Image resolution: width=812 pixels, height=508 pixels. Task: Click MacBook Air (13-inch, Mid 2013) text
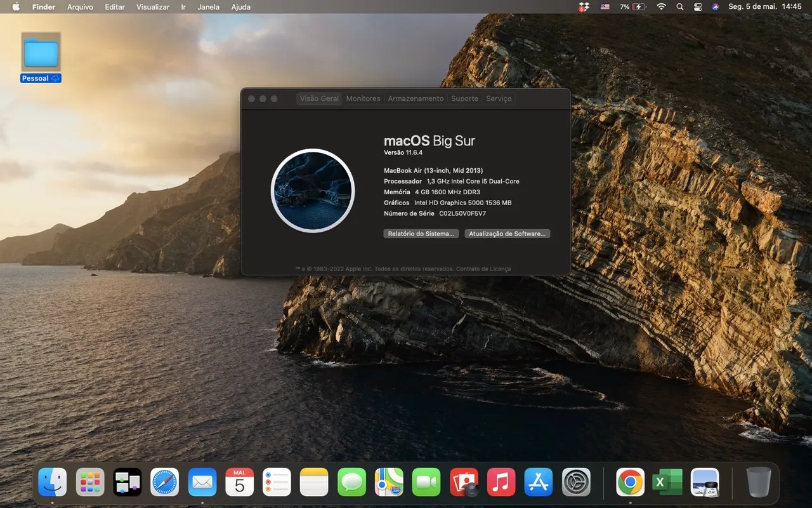tap(433, 170)
